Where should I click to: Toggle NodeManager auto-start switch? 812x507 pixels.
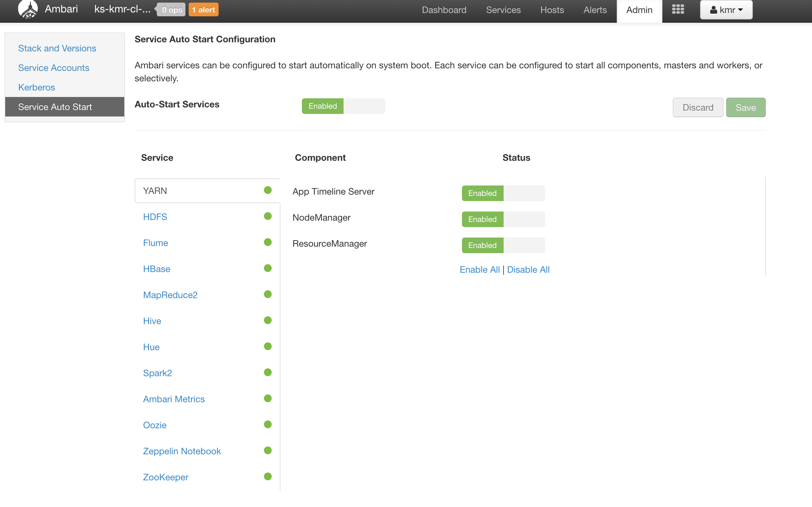click(x=503, y=219)
